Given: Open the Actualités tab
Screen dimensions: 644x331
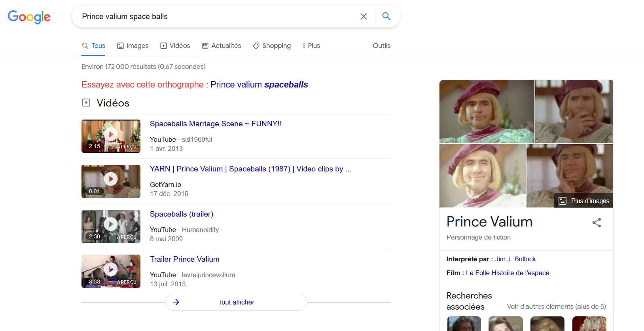Looking at the screenshot, I should (x=222, y=46).
